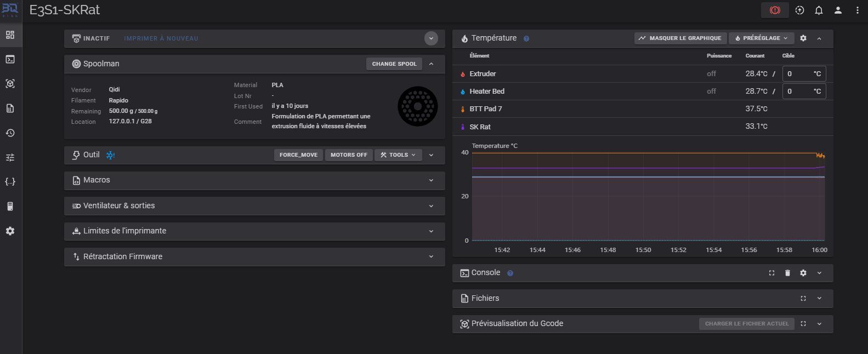Expand the Console panel chevron
The height and width of the screenshot is (354, 868).
tap(819, 273)
